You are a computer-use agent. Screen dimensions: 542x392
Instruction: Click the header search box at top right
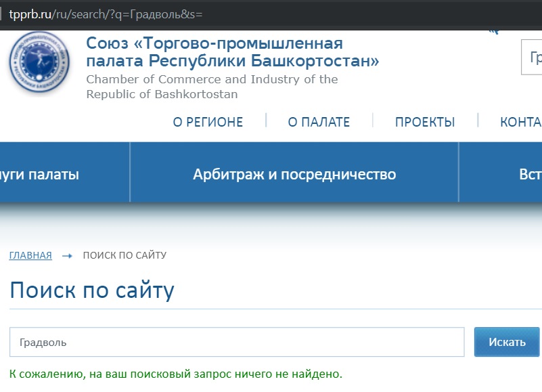[x=531, y=58]
